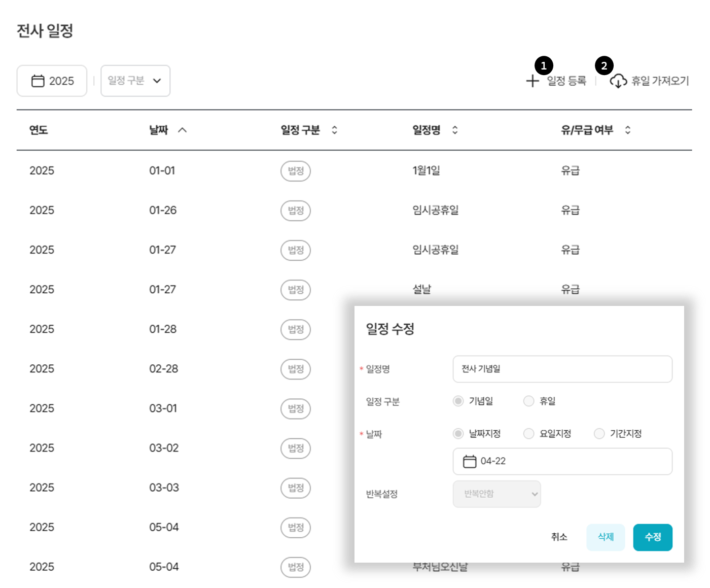Click sort icon next to 일정명 header
Viewport: 710px width, 588px height.
[x=455, y=130]
